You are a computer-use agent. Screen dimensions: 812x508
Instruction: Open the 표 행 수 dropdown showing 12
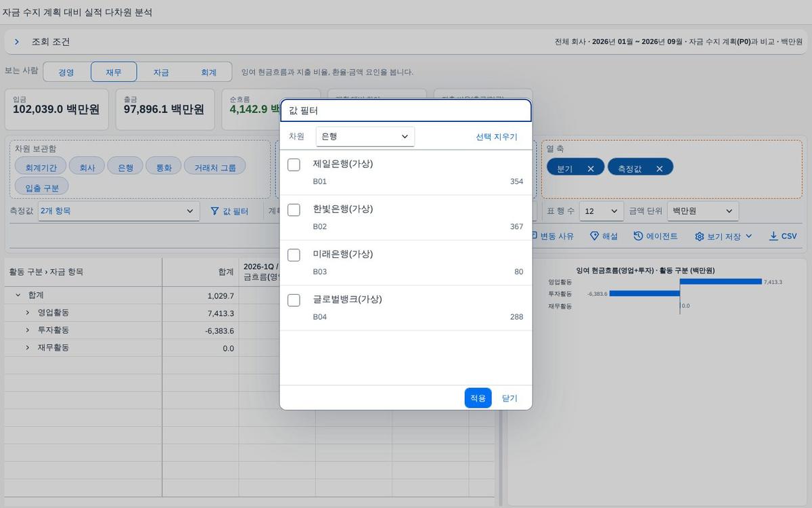coord(602,211)
